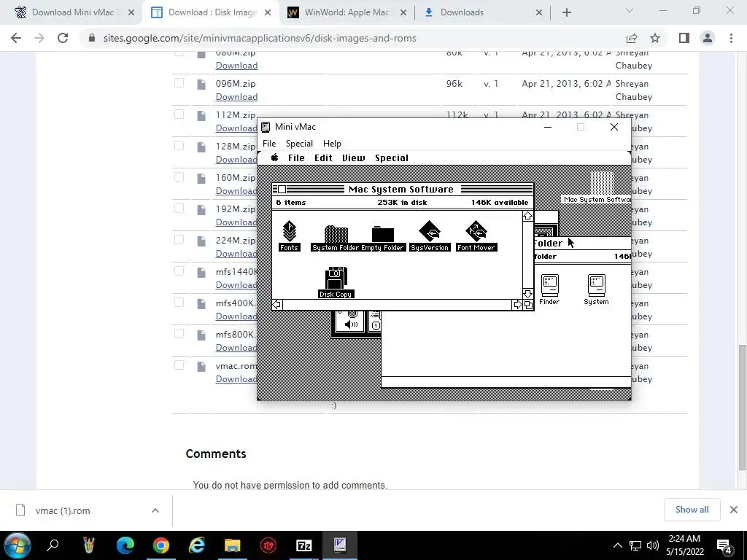
Task: Click scroll up arrow in Mac System Software window
Action: (528, 216)
